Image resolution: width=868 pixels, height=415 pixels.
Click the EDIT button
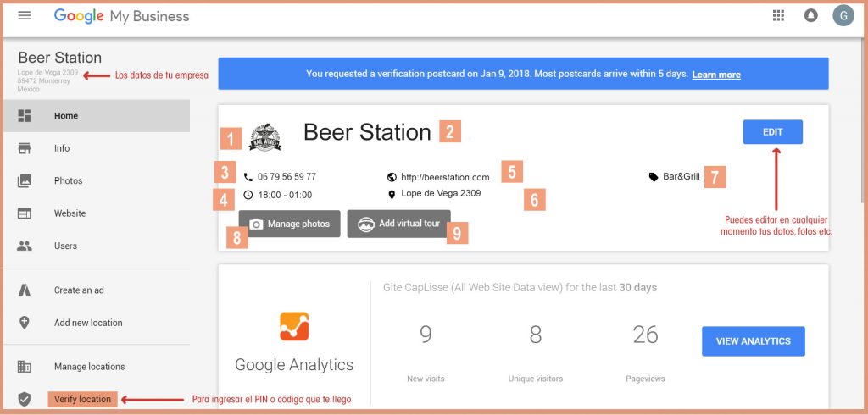pos(773,132)
